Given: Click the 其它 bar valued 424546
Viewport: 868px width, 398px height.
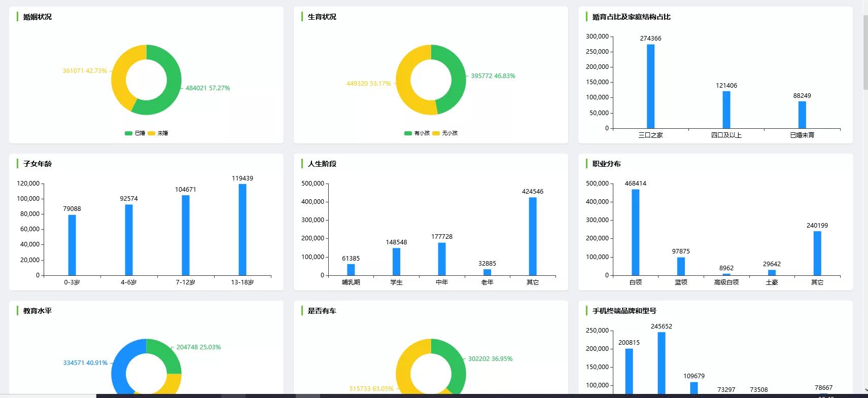Looking at the screenshot, I should tap(533, 236).
